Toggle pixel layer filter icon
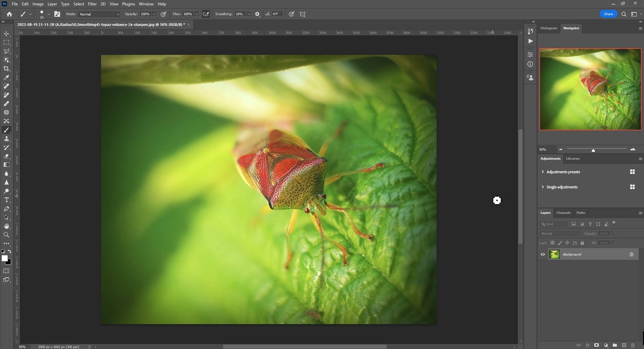This screenshot has width=644, height=349. pos(574,224)
